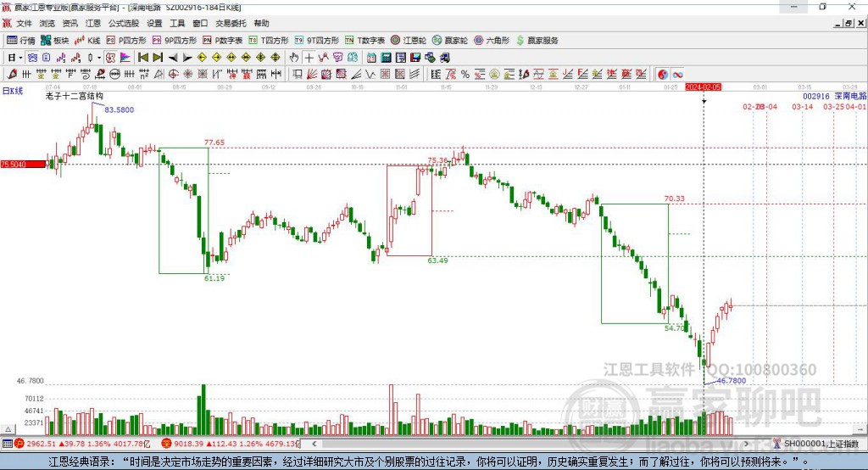This screenshot has height=470, width=868.
Task: Open the 江恩 menu
Action: point(93,23)
